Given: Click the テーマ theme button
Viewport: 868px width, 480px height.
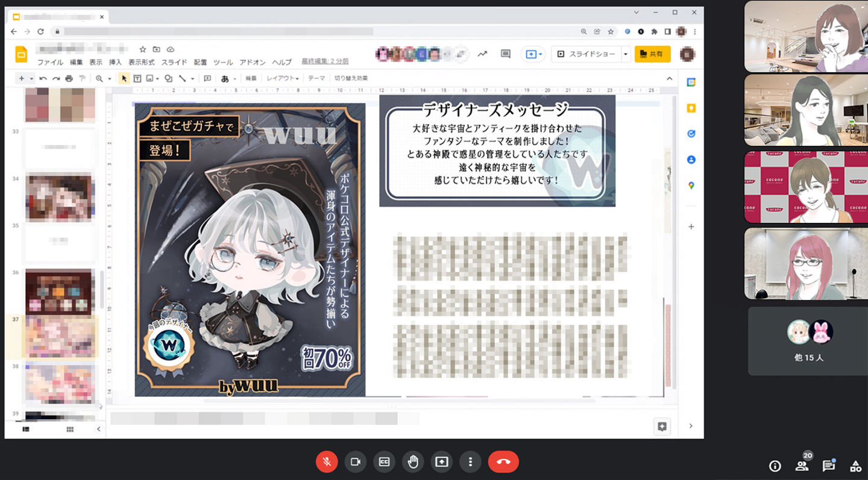Looking at the screenshot, I should 316,78.
